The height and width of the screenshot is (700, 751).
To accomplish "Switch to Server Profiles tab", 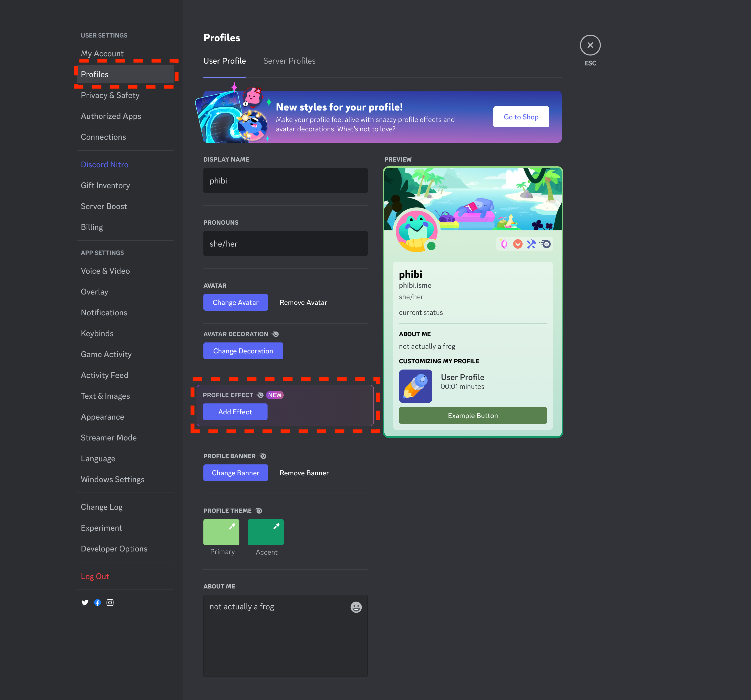I will (x=289, y=60).
